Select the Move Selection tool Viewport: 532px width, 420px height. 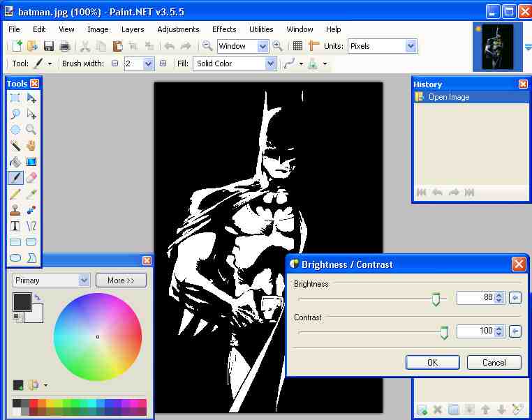tap(31, 114)
